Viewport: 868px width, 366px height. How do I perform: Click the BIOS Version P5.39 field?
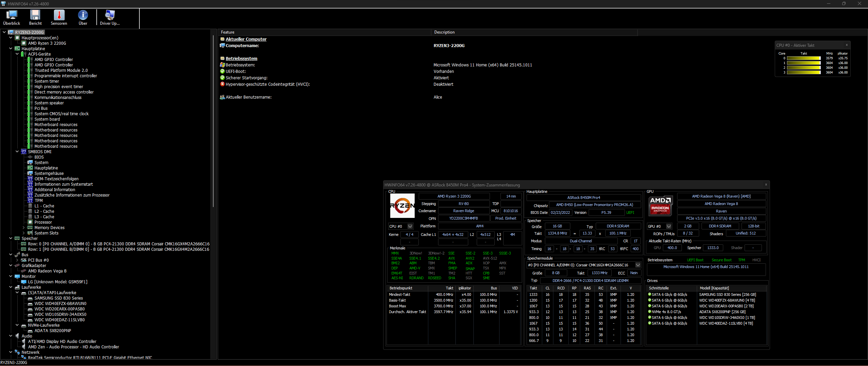[x=606, y=213]
